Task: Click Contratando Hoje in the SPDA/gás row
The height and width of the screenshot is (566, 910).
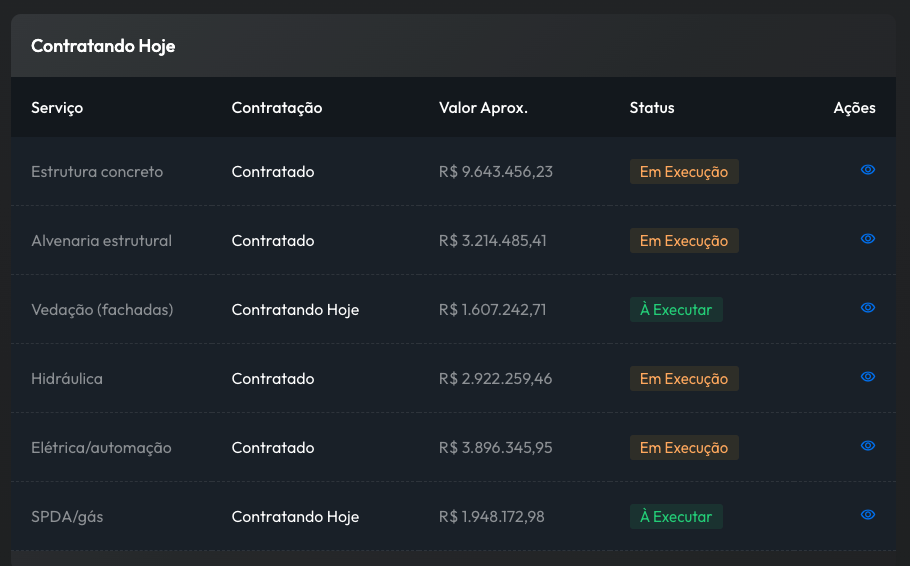Action: point(295,517)
